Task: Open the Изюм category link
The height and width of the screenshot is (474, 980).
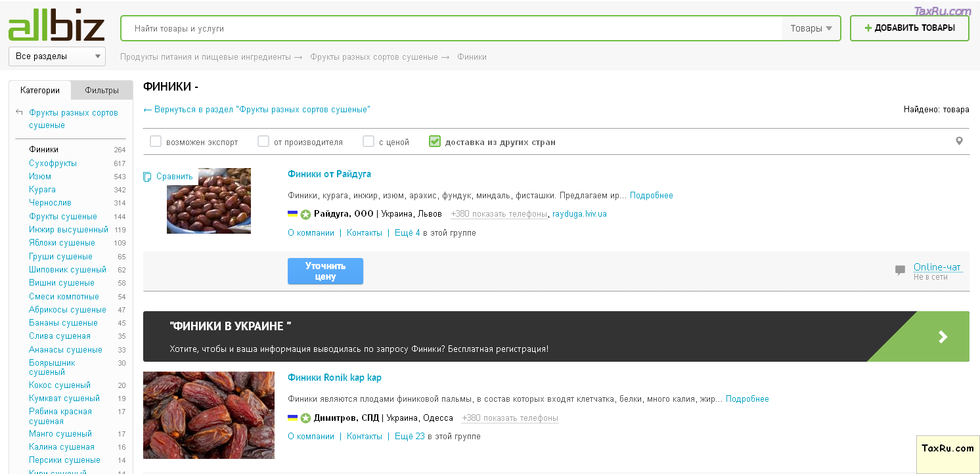Action: tap(40, 177)
